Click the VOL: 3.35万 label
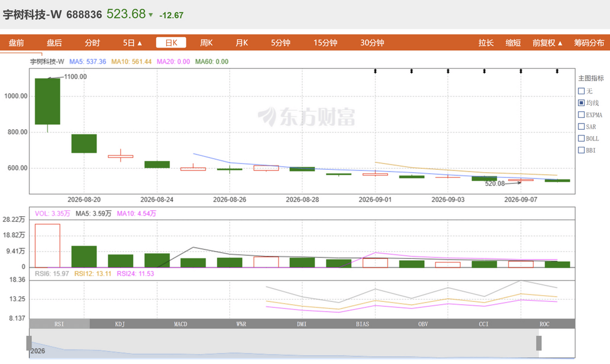This screenshot has height=364, width=610. (x=53, y=213)
